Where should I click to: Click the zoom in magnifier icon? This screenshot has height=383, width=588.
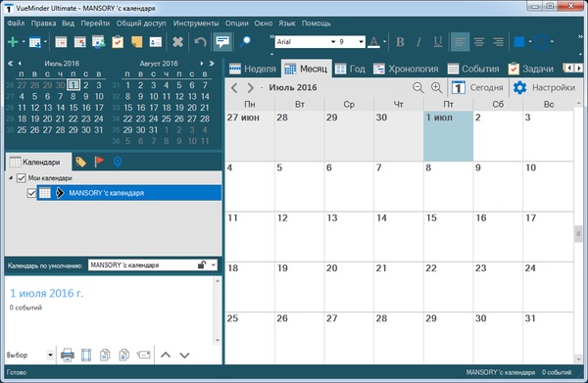click(x=436, y=88)
